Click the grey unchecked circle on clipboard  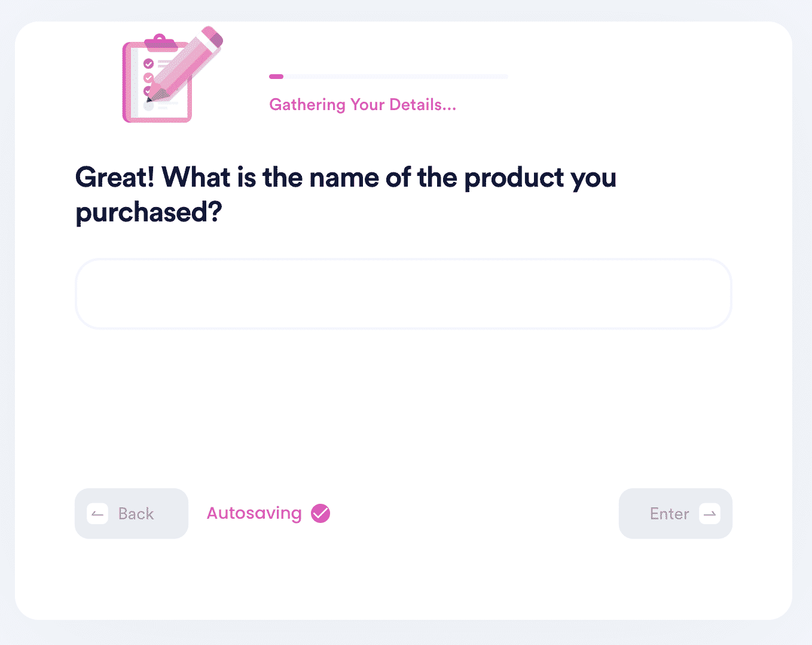[149, 106]
